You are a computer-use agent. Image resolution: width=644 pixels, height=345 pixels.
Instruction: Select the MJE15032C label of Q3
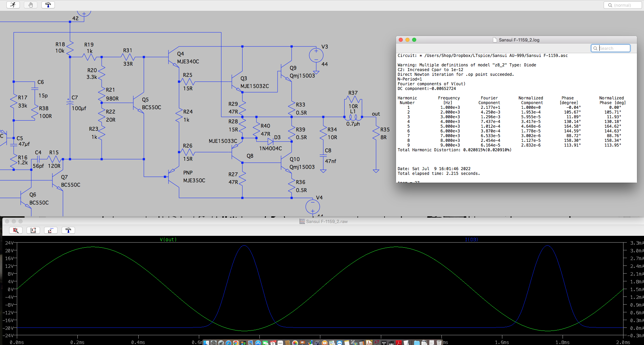[x=255, y=86]
